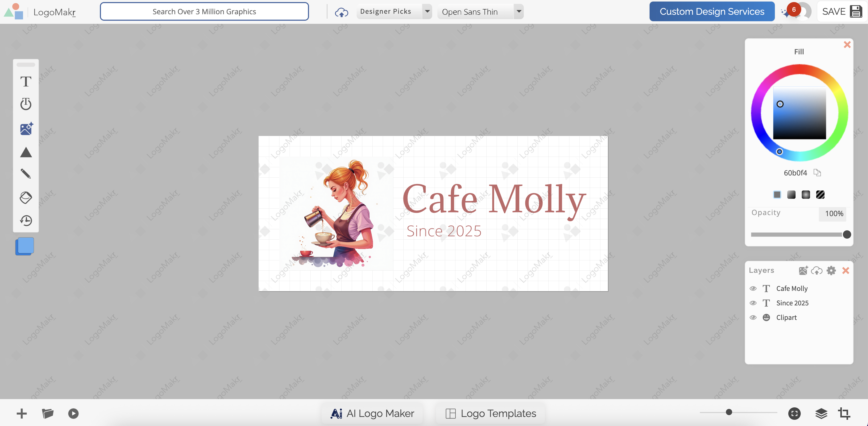Select the Text tool
Image resolution: width=868 pixels, height=426 pixels.
pos(26,82)
